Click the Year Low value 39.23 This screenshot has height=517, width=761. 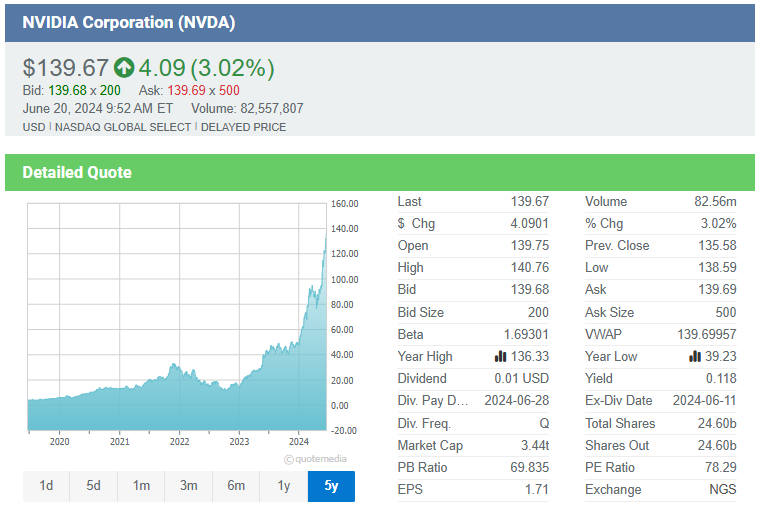pyautogui.click(x=721, y=356)
